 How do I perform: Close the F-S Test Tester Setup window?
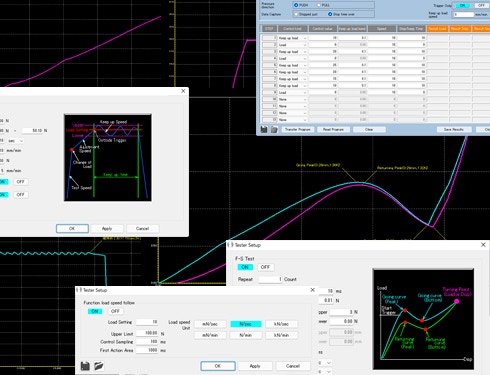[483, 245]
